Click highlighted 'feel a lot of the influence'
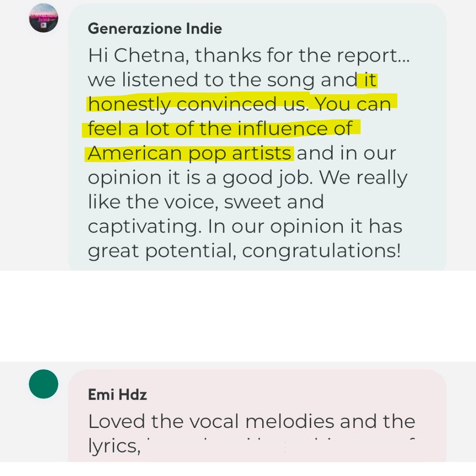 click(x=220, y=128)
